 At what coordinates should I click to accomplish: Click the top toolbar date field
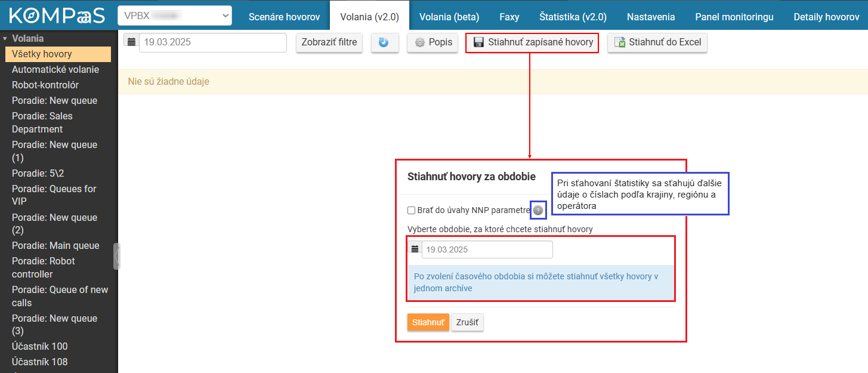click(213, 43)
